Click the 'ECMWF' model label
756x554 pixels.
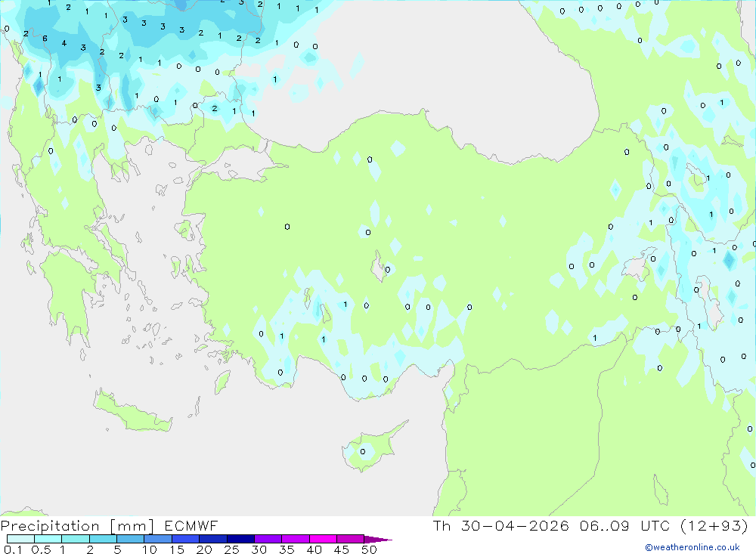point(191,526)
